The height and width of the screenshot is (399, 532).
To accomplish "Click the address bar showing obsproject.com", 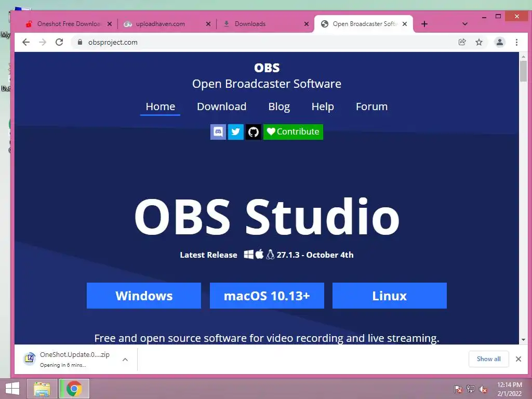I will [x=264, y=42].
